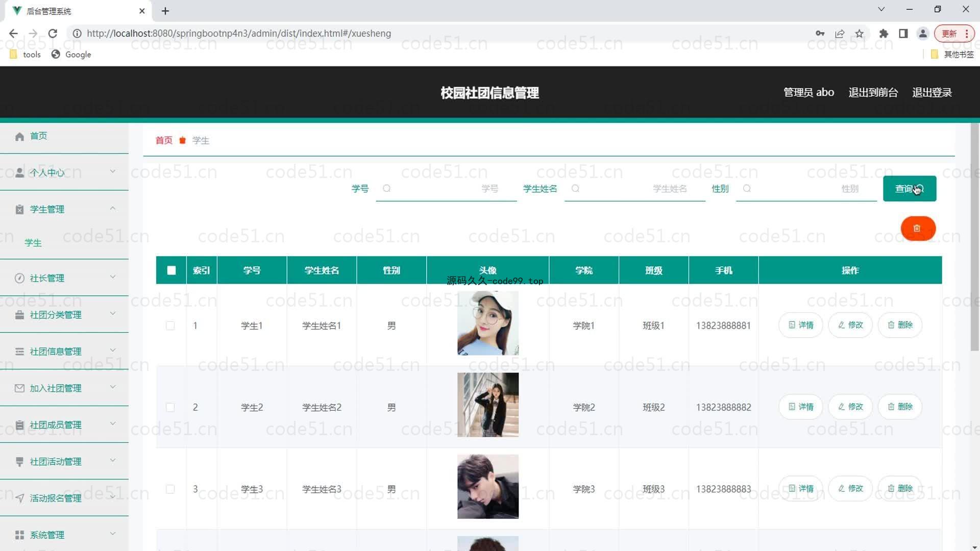
Task: Click the page vertical scrollbar
Action: [975, 237]
